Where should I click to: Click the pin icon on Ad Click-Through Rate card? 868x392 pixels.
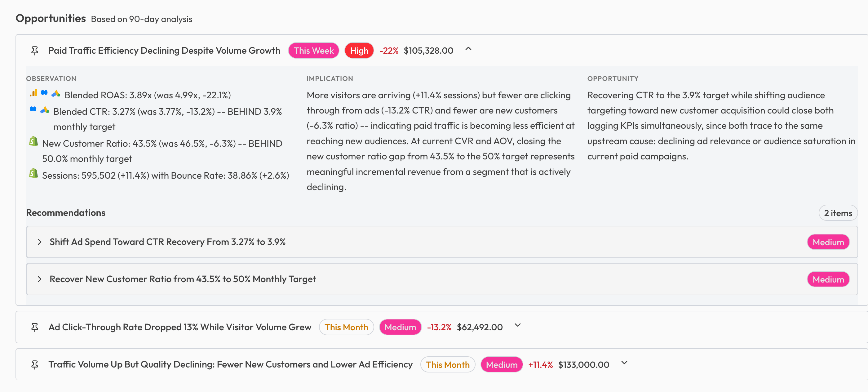(35, 327)
